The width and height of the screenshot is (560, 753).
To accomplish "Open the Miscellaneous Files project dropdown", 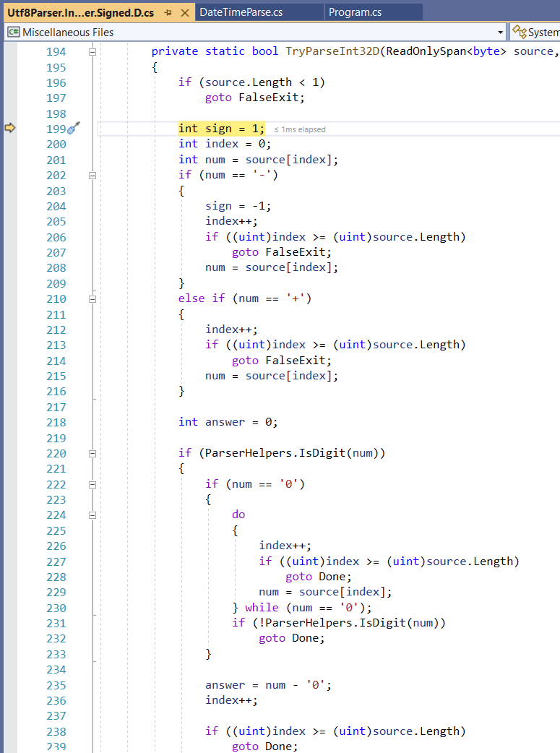I will pyautogui.click(x=501, y=33).
